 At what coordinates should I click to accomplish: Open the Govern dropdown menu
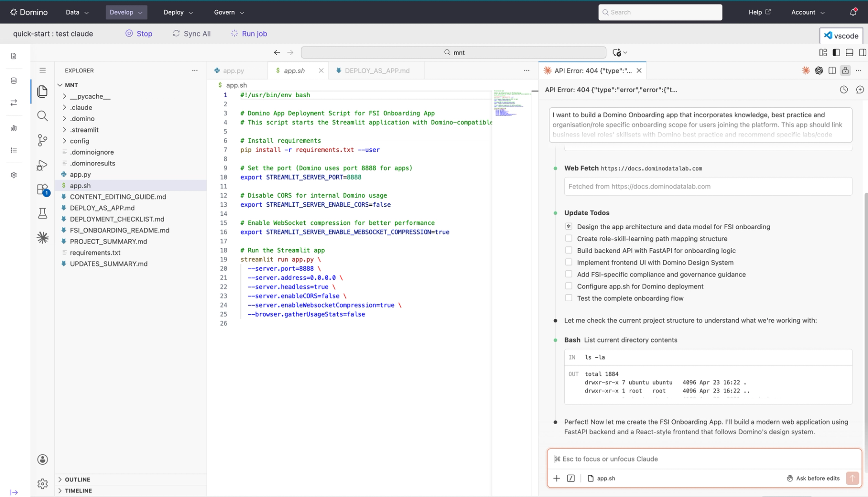[229, 12]
